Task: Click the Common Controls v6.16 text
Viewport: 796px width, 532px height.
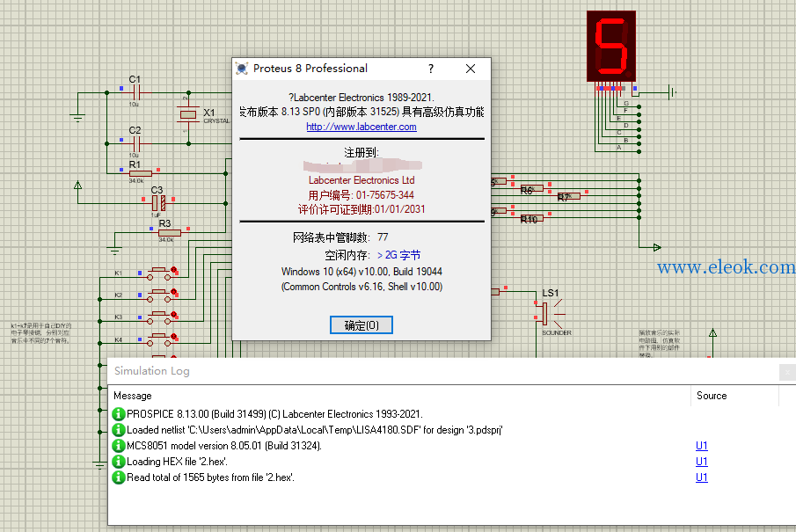Action: pyautogui.click(x=361, y=287)
